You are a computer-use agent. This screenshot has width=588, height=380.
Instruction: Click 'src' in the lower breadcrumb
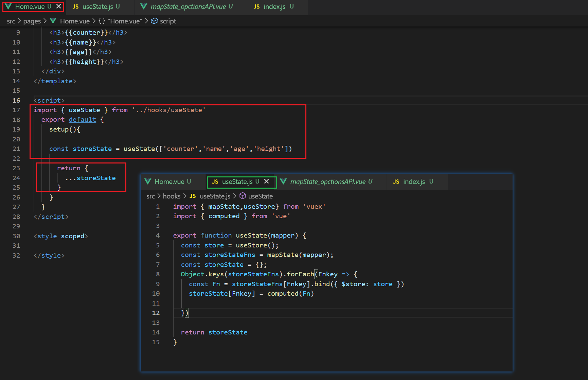coord(150,196)
